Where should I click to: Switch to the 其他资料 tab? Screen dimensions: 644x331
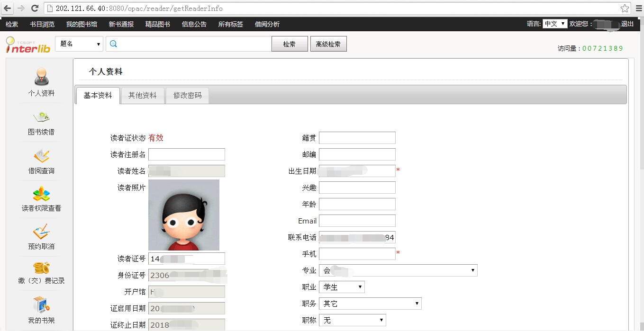click(x=143, y=95)
